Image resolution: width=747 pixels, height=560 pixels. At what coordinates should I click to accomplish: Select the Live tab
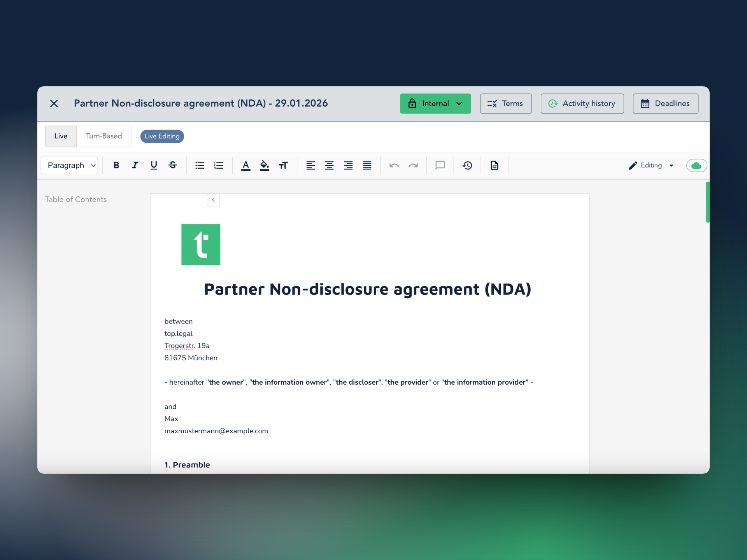(x=61, y=136)
